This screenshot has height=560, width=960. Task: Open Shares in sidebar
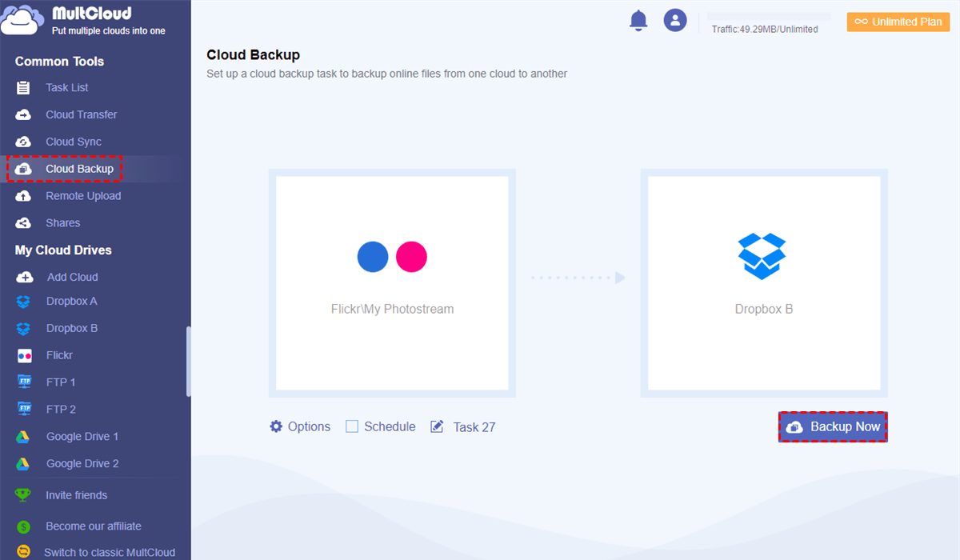pyautogui.click(x=63, y=223)
